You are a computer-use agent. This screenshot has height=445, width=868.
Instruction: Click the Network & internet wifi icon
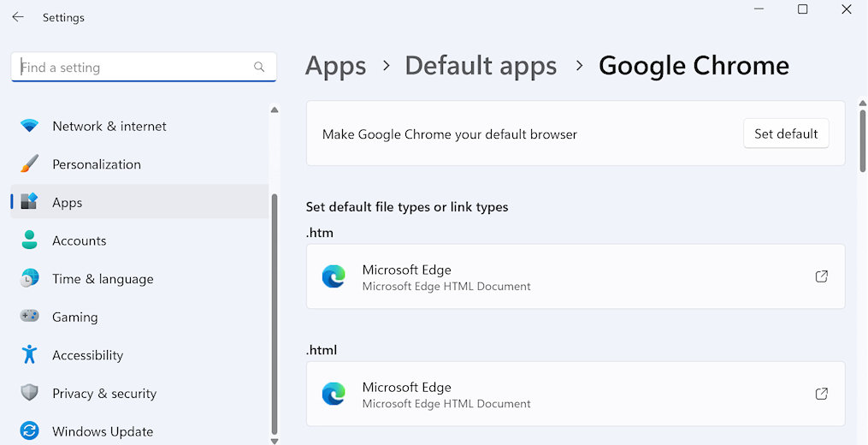[29, 126]
